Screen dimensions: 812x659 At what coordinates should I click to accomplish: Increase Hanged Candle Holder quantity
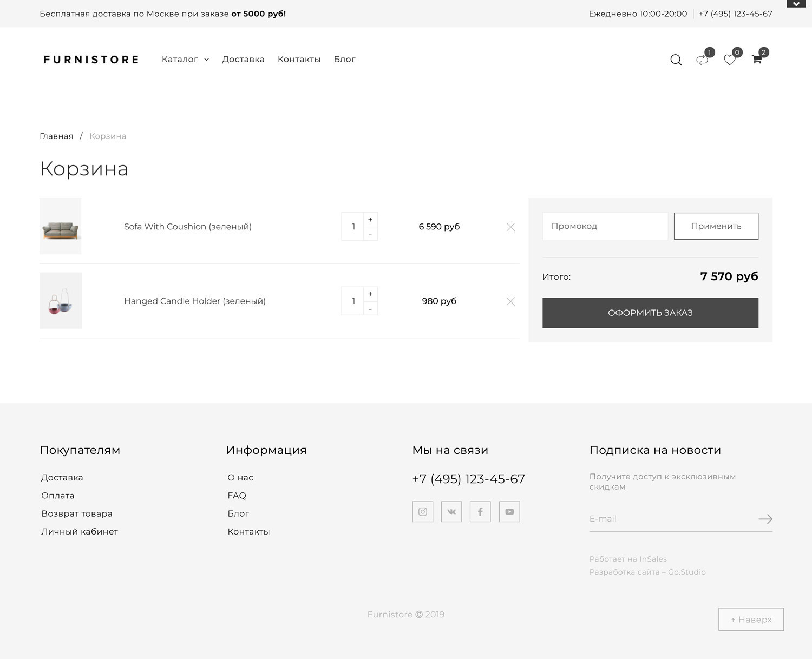pos(370,294)
